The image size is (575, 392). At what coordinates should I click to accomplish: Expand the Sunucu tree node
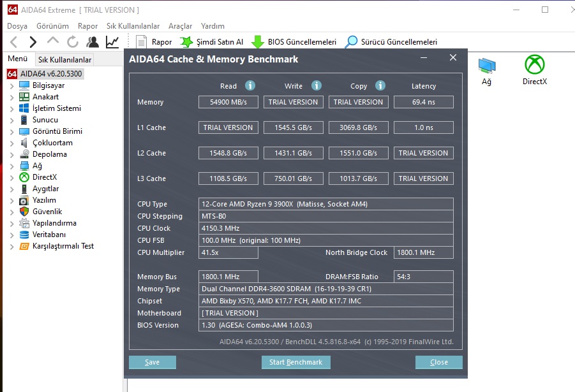click(x=11, y=120)
